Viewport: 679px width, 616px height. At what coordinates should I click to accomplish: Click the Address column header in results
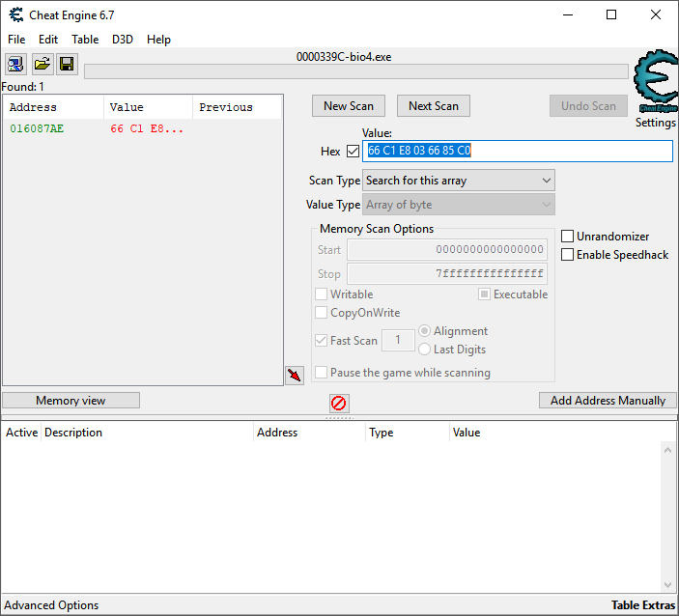(53, 107)
